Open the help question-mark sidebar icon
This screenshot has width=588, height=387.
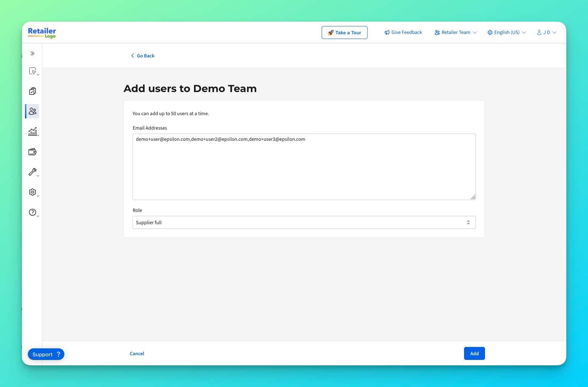(x=33, y=213)
